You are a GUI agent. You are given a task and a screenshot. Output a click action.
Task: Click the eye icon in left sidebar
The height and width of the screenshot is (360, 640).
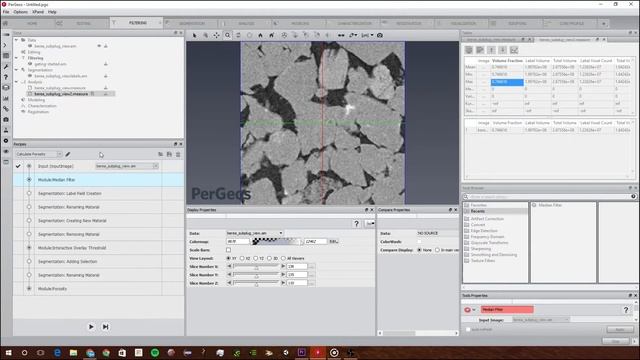pyautogui.click(x=6, y=151)
